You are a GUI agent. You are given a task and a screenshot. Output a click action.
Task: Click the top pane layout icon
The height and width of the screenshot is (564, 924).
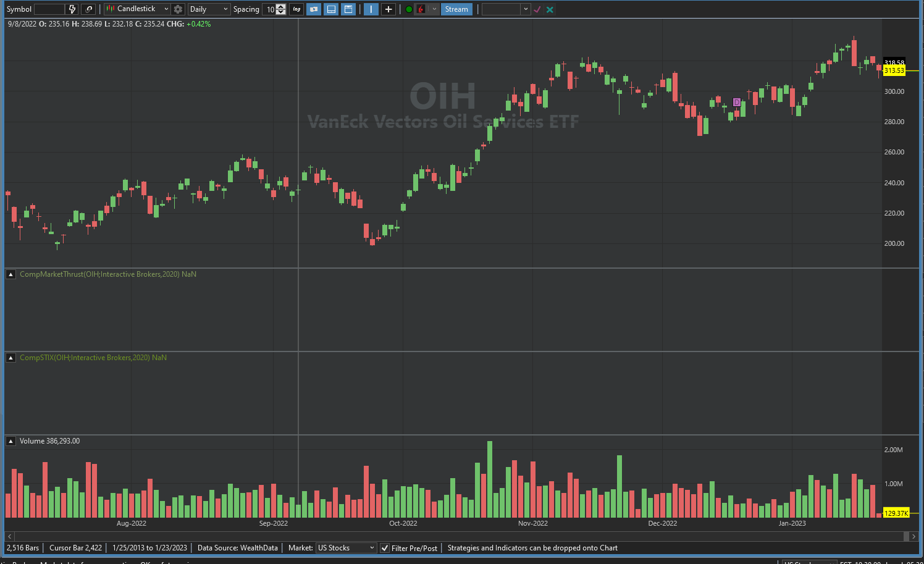click(348, 9)
